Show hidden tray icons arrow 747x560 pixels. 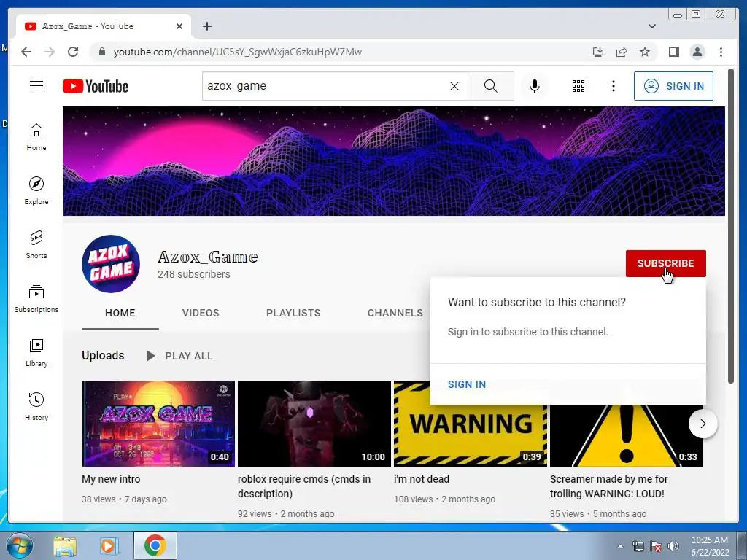[620, 546]
